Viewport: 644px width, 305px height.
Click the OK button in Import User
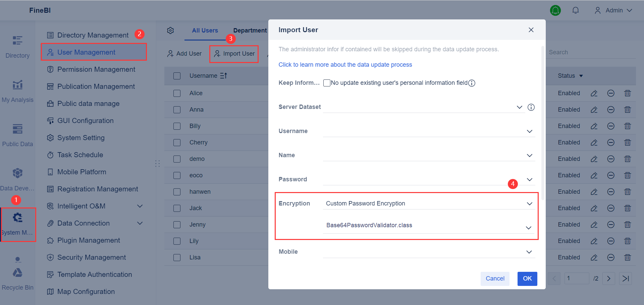(x=527, y=279)
